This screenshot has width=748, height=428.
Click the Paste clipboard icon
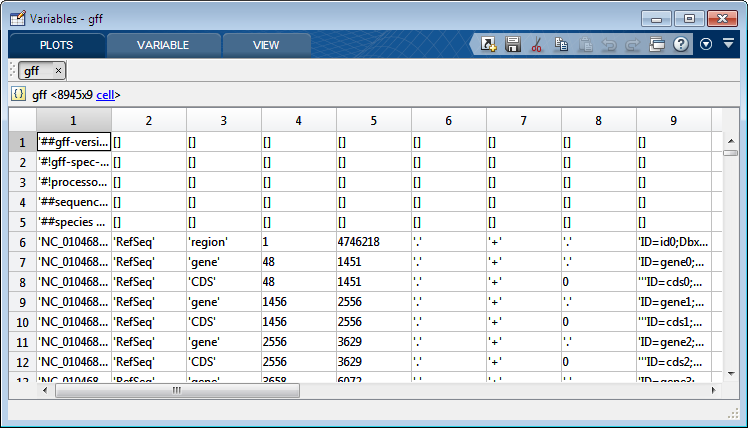click(x=585, y=44)
